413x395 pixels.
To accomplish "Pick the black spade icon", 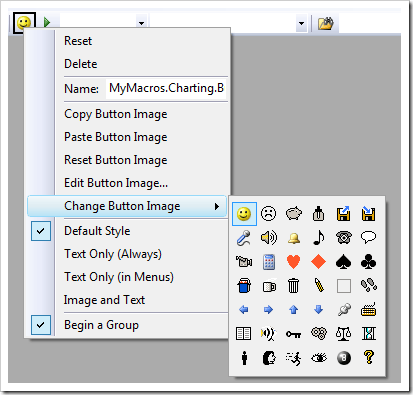I will [x=343, y=262].
